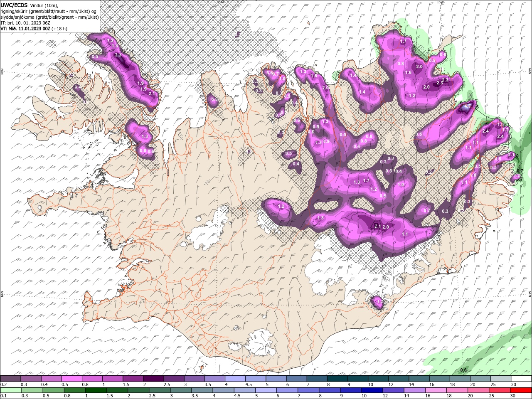Pick the dark teal 9 swatch in the snow scale
The image size is (532, 399).
click(358, 378)
